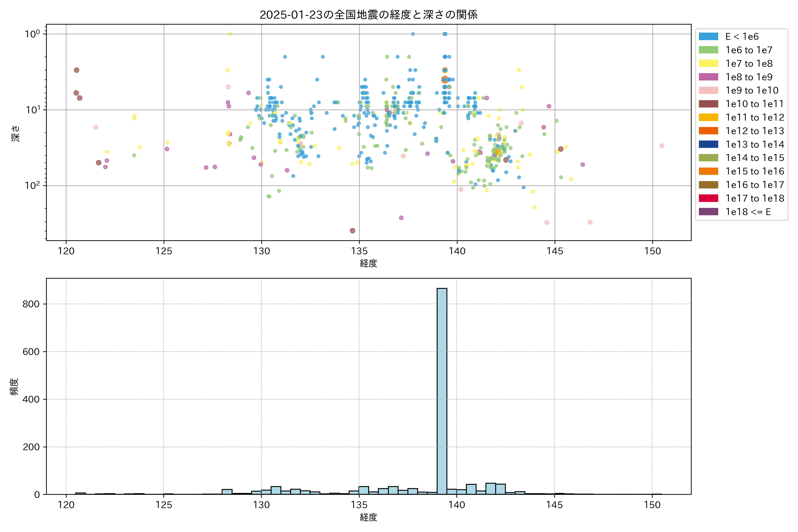Click the red 1e17 to 1e18 legend swatch

(x=708, y=198)
